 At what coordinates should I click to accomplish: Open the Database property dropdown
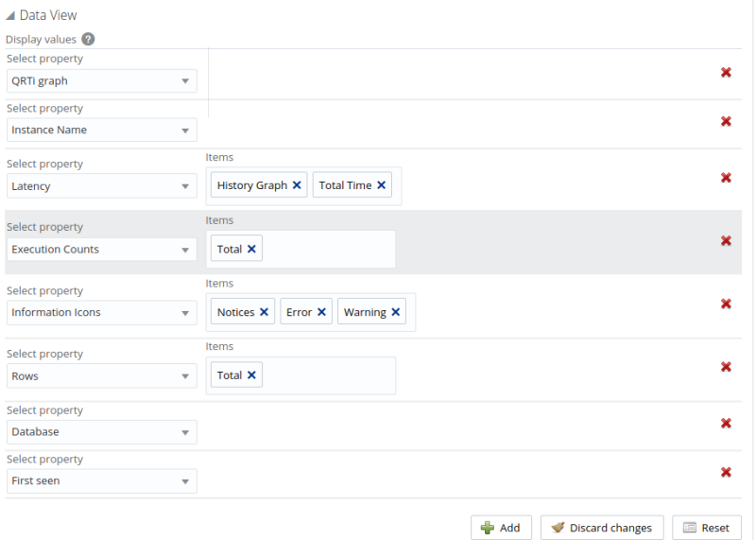(102, 432)
